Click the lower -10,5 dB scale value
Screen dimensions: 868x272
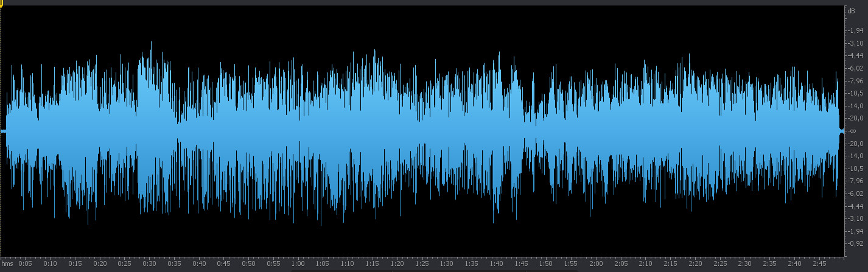[856, 169]
